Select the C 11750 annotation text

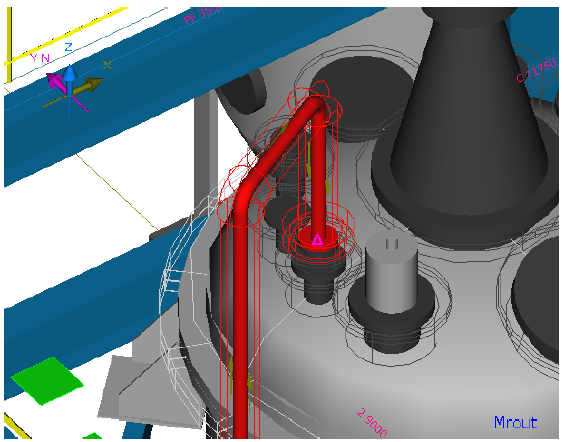[536, 70]
